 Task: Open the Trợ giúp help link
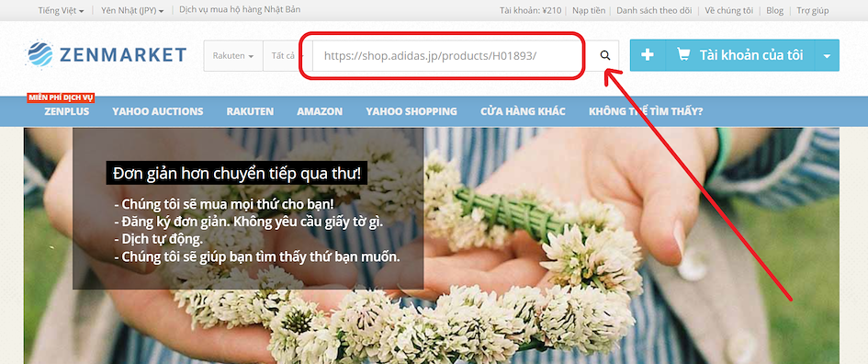tap(812, 10)
